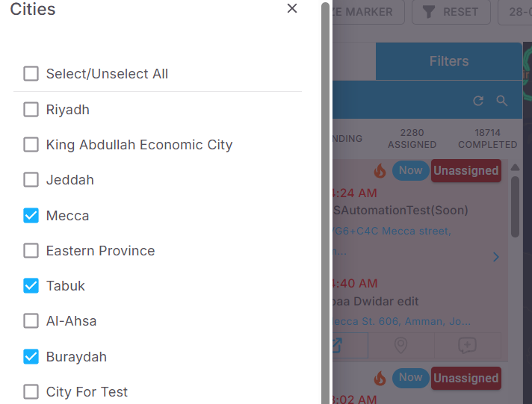Select the 18714 Completed tab

[x=488, y=138]
